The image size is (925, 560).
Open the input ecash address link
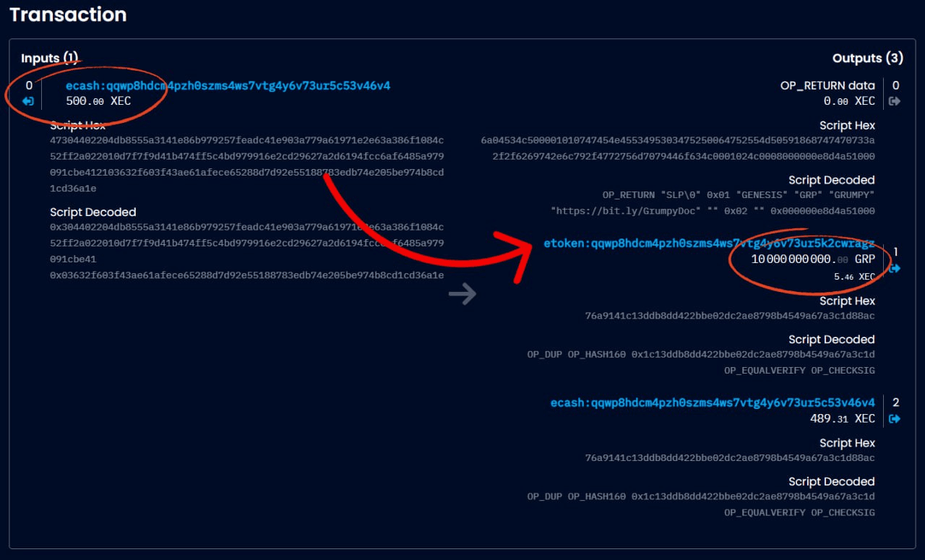[x=228, y=86]
